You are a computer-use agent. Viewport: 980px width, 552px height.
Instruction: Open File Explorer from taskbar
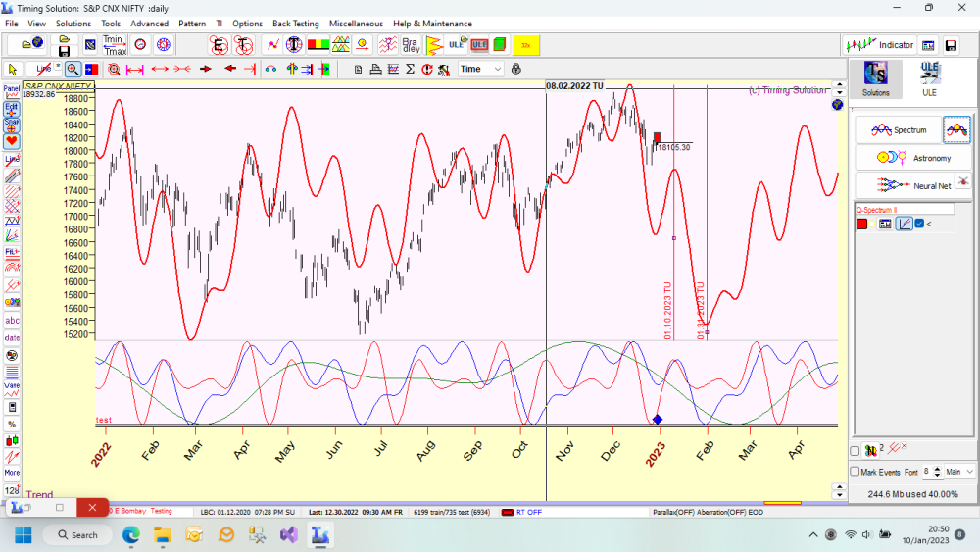tap(163, 535)
